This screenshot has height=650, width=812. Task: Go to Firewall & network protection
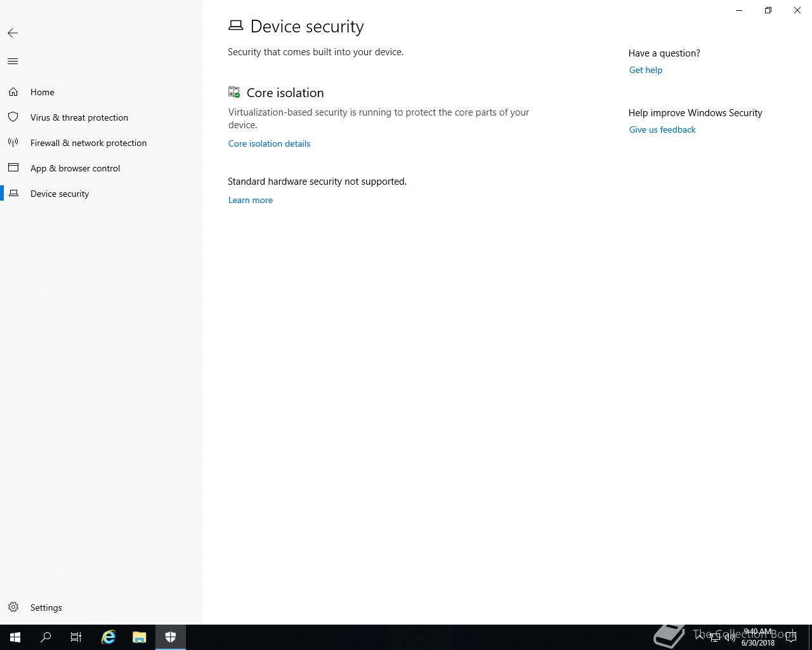(101, 143)
